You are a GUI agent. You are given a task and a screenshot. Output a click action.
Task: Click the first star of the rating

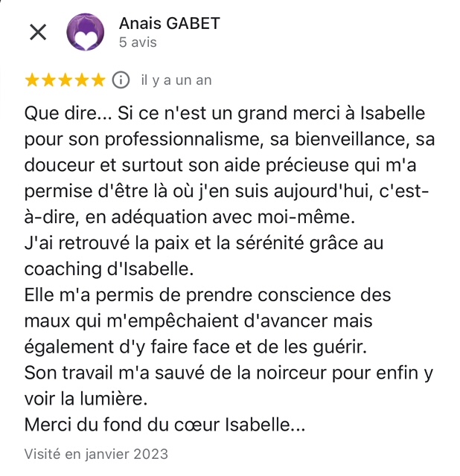[32, 80]
